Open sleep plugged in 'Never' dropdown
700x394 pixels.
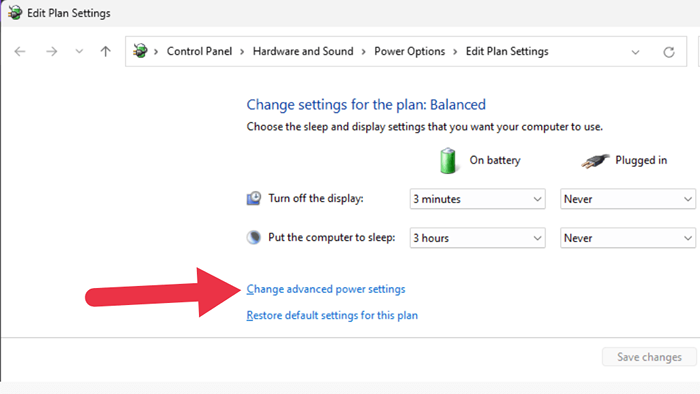pyautogui.click(x=628, y=238)
